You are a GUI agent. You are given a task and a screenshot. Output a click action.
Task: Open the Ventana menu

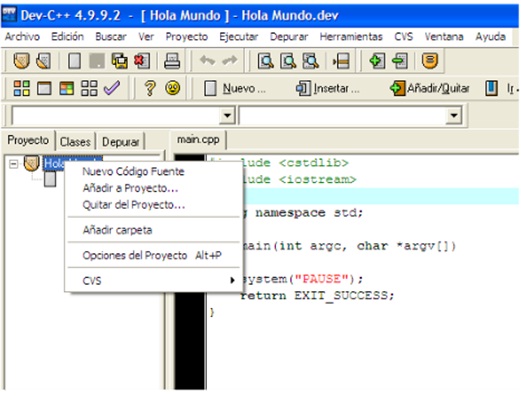tap(444, 36)
